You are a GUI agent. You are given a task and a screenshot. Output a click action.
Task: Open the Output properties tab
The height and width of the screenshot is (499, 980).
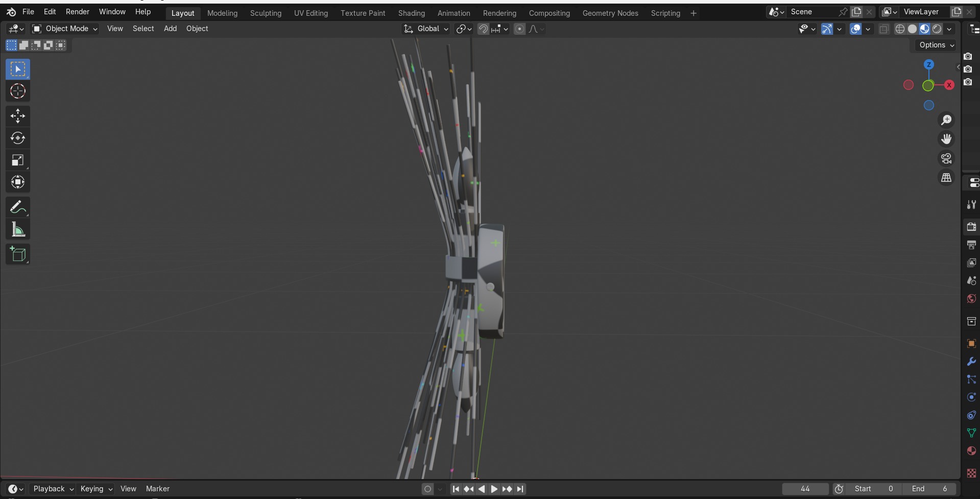pyautogui.click(x=971, y=245)
